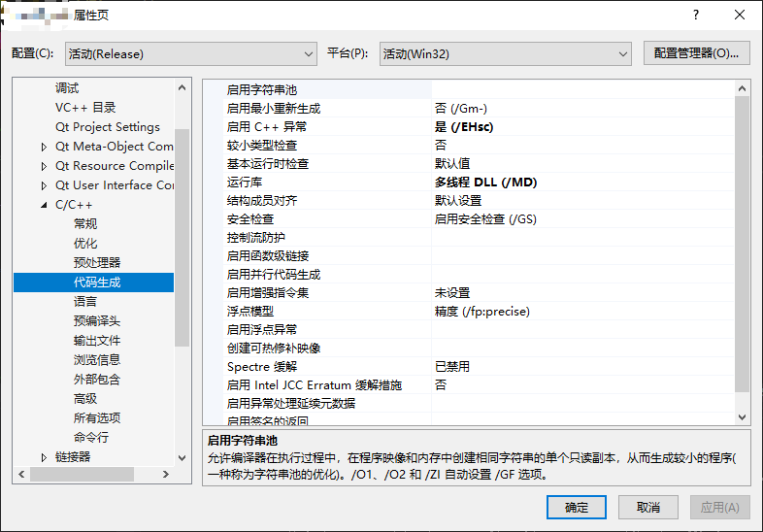Collapse the C/C++ tree node
Screen dimensions: 763x532
44,205
